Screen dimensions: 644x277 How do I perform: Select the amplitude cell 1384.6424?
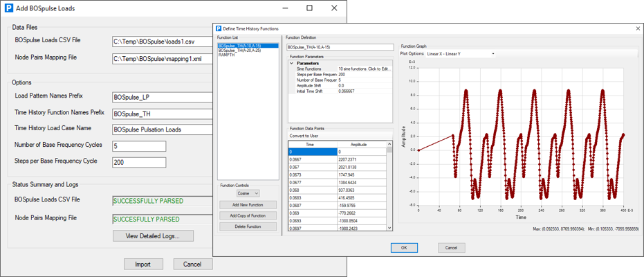(362, 182)
